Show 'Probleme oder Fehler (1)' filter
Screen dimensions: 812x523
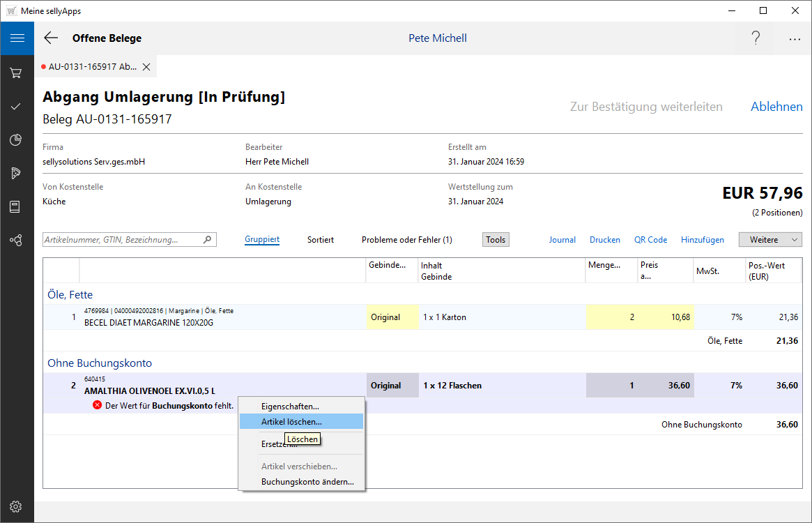pos(406,240)
